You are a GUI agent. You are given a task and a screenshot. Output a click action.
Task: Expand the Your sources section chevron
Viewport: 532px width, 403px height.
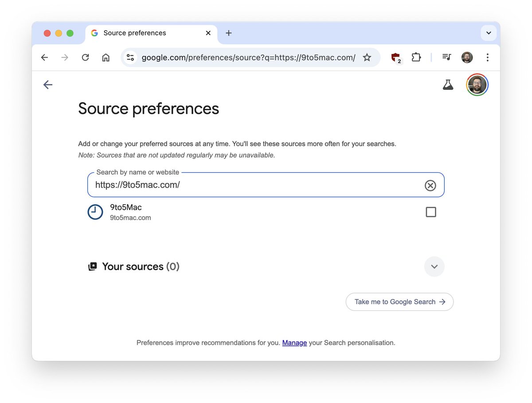[x=434, y=267]
